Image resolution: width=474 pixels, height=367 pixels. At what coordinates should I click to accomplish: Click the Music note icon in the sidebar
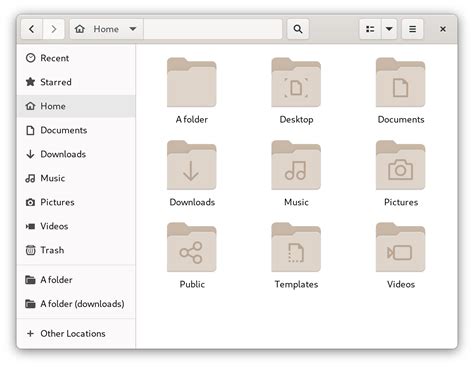point(30,178)
